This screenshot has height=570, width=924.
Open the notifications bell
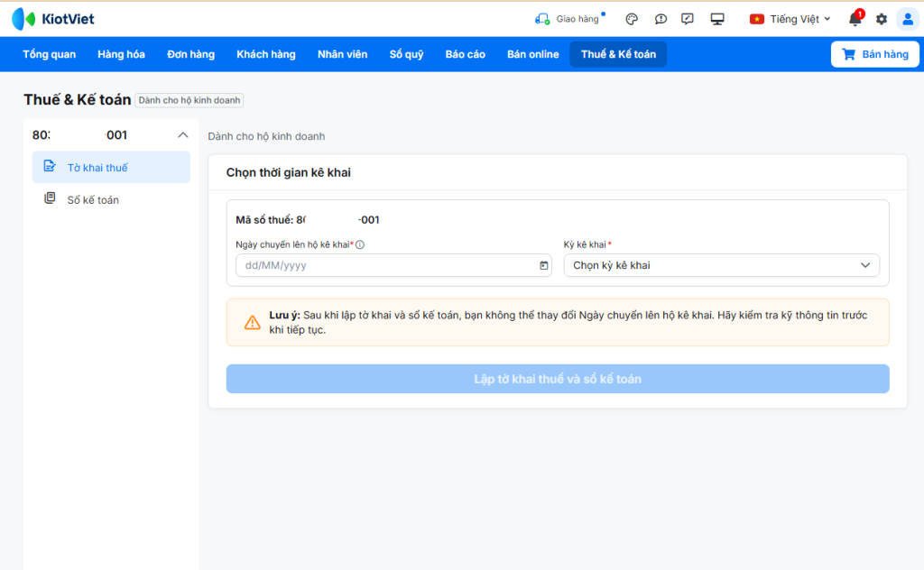855,19
